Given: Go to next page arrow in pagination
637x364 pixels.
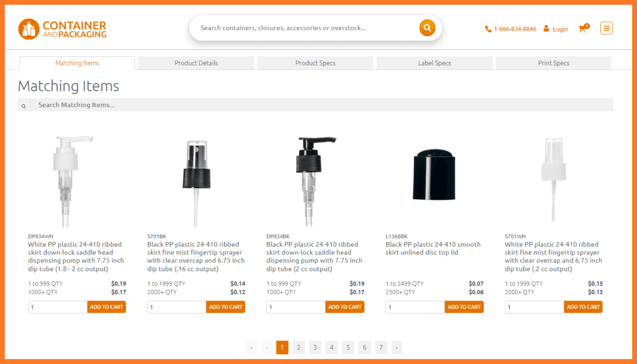Looking at the screenshot, I should pos(397,347).
